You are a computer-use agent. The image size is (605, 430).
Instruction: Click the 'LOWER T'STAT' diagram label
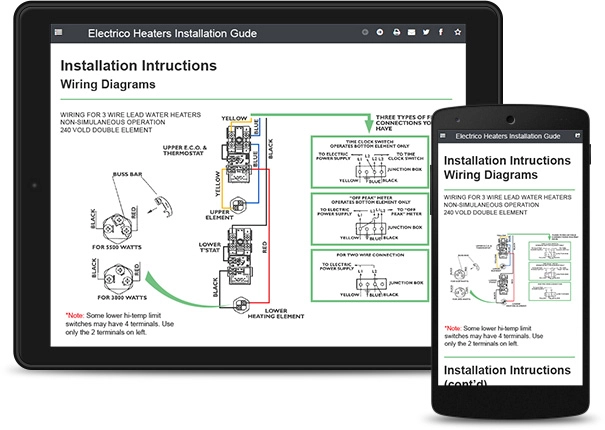click(x=210, y=247)
